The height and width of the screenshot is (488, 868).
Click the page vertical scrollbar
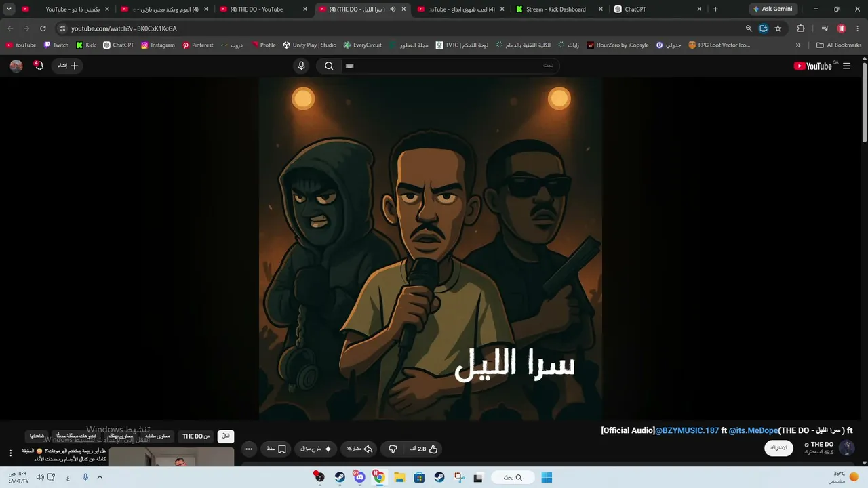click(865, 102)
